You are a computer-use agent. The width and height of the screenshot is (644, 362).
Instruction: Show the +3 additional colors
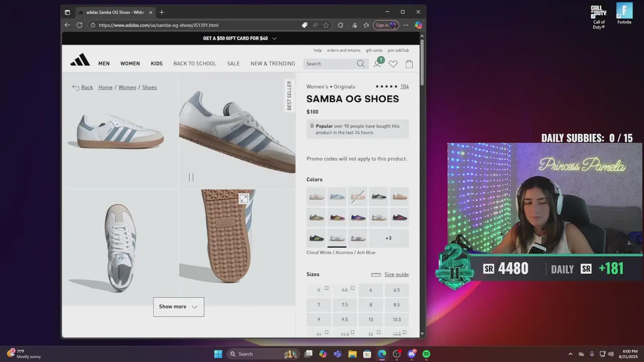[388, 238]
